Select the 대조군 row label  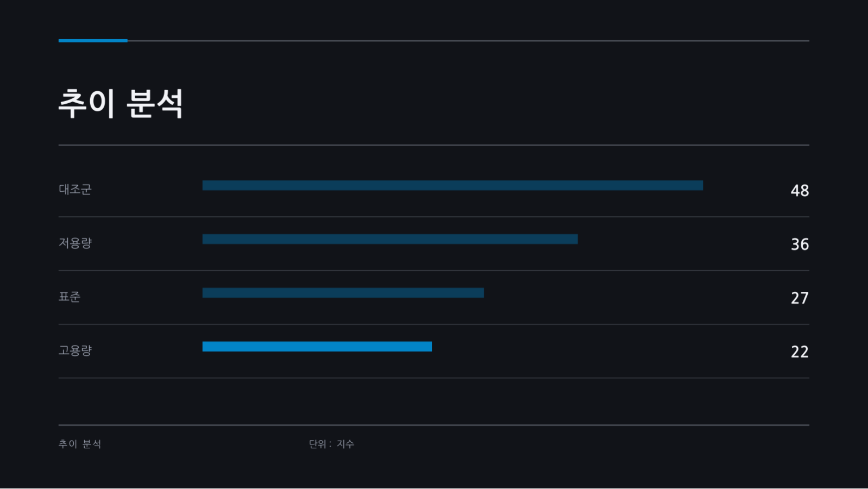[75, 189]
